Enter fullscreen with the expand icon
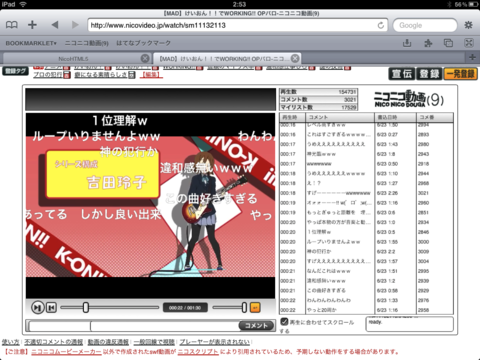Viewport: 480px width, 360px height. coord(469,43)
